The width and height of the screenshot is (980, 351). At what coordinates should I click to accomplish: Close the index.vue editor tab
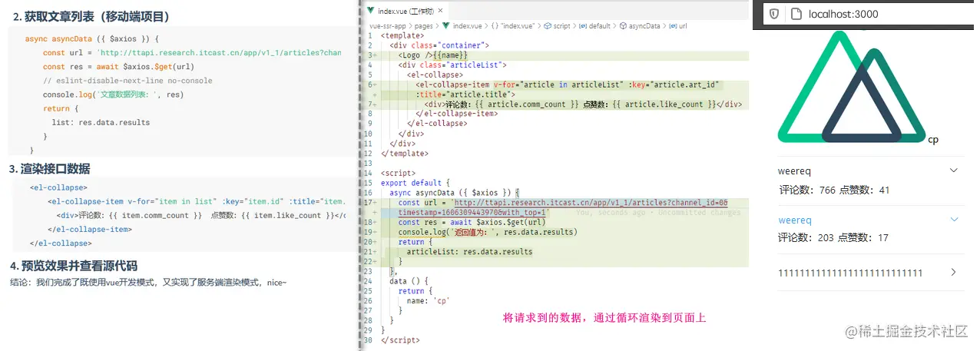click(x=439, y=11)
